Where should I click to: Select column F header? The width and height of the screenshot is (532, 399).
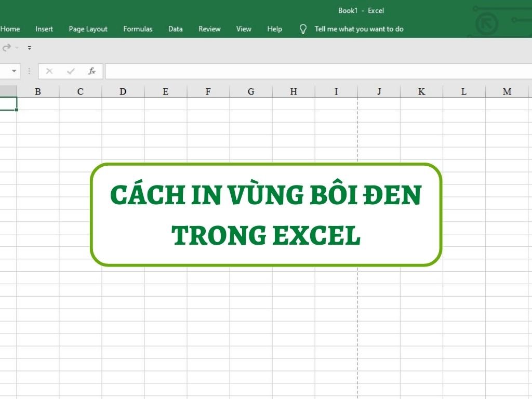tap(208, 91)
